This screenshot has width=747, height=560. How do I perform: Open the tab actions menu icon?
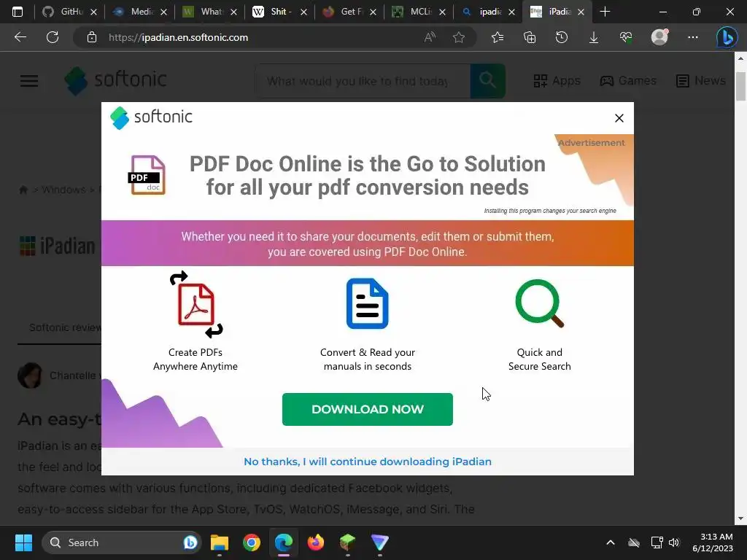[18, 12]
